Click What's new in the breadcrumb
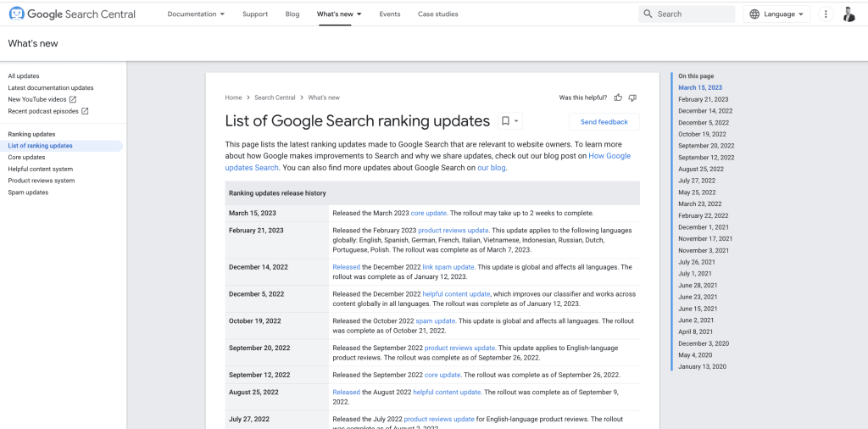868x429 pixels. click(324, 97)
